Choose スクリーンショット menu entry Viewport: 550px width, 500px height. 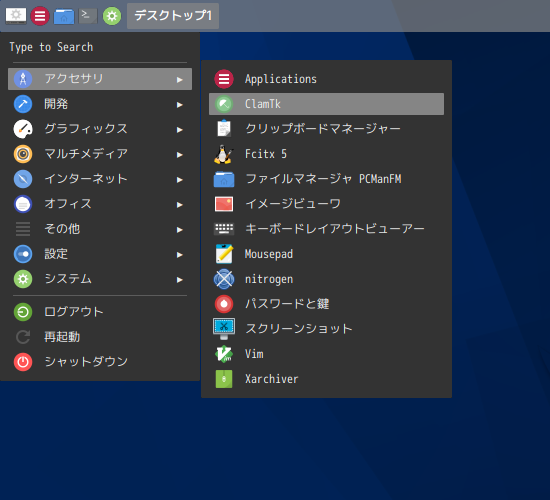click(x=326, y=329)
